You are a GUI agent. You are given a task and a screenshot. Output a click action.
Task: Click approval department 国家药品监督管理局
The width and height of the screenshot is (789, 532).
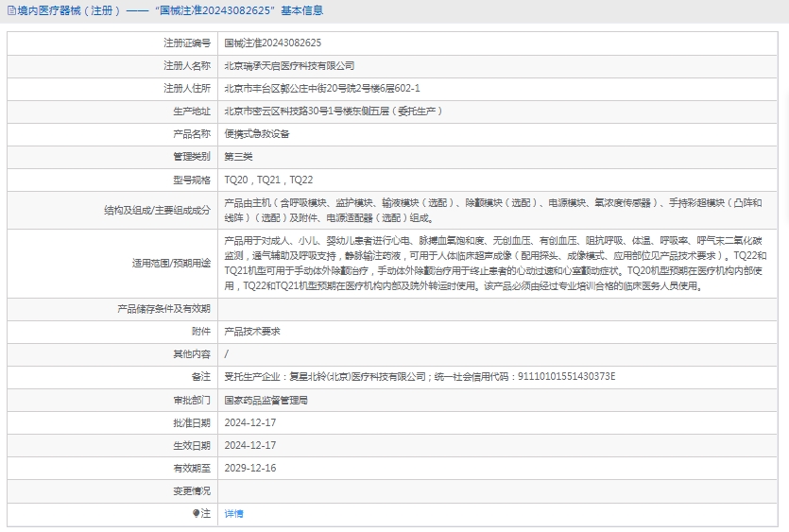click(x=266, y=400)
